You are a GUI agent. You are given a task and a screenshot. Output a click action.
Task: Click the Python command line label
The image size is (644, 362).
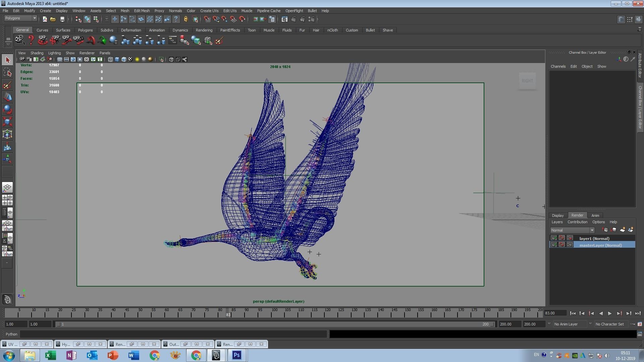[11, 334]
